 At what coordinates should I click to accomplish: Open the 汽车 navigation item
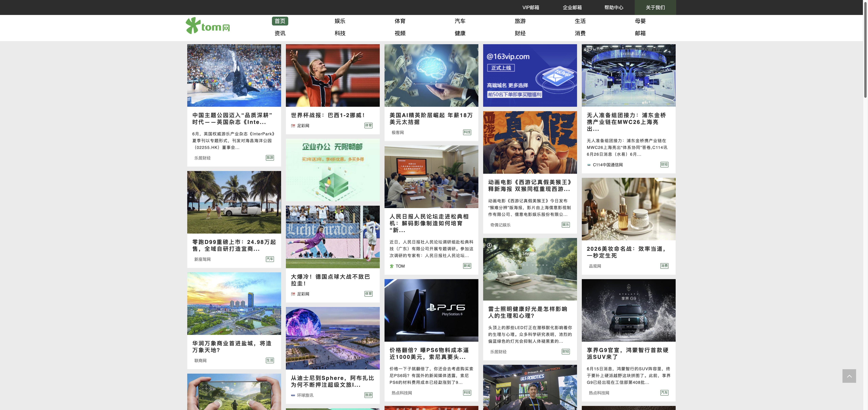(460, 21)
